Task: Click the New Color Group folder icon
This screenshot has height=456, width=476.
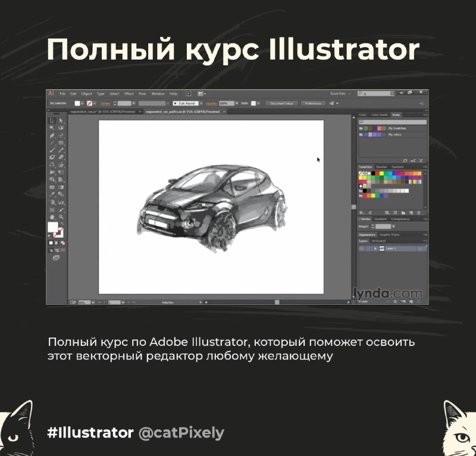Action: point(403,213)
